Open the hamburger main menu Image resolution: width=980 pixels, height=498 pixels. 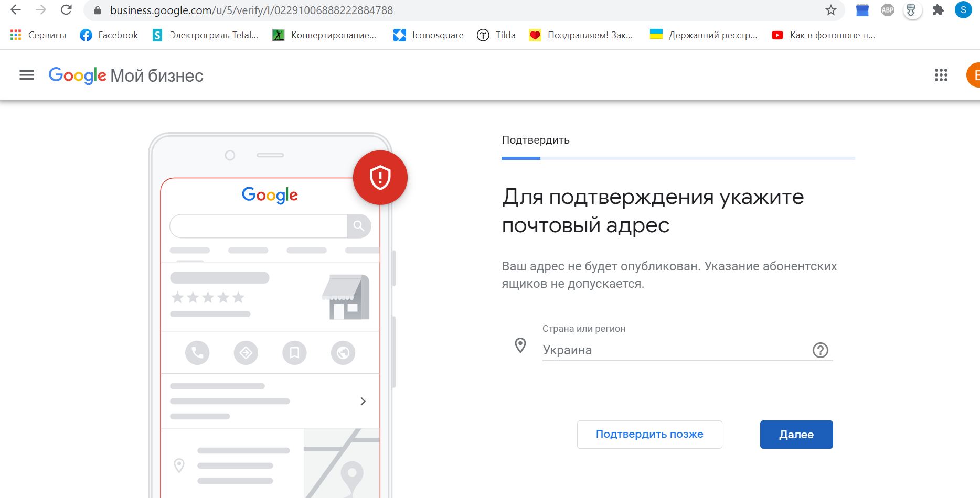coord(27,75)
